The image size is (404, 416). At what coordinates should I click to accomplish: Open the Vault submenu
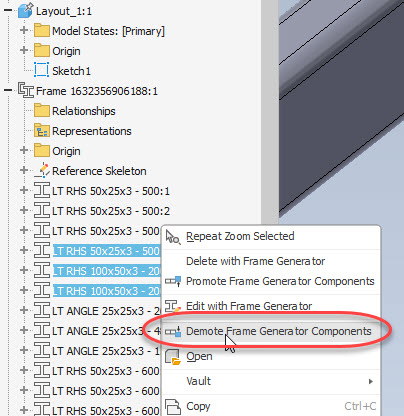(x=271, y=381)
